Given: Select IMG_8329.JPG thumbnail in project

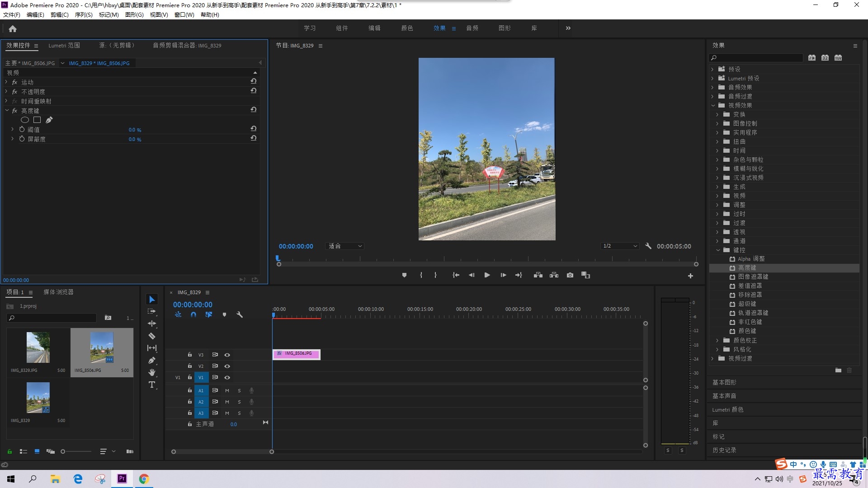Looking at the screenshot, I should pos(38,347).
